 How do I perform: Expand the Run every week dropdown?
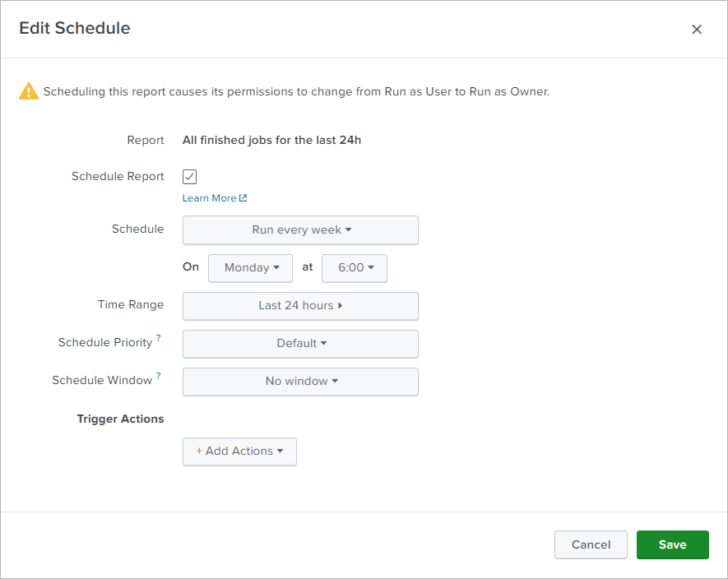[x=300, y=230]
